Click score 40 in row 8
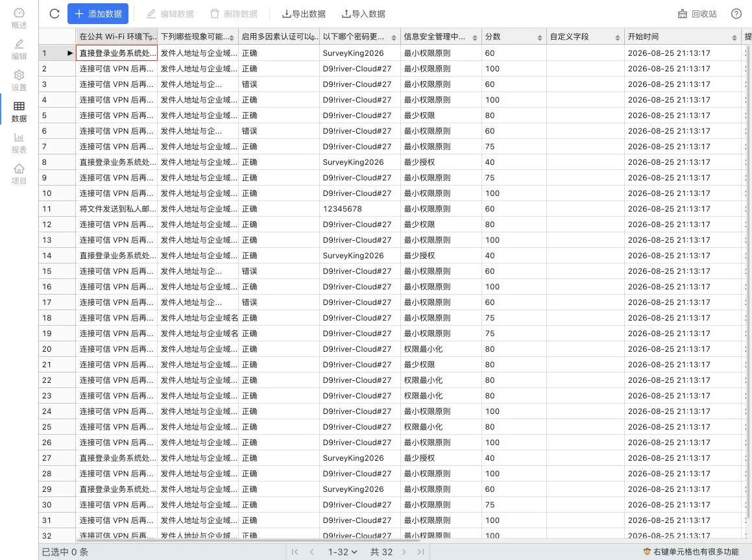Screen dimensions: 752x560 point(514,162)
